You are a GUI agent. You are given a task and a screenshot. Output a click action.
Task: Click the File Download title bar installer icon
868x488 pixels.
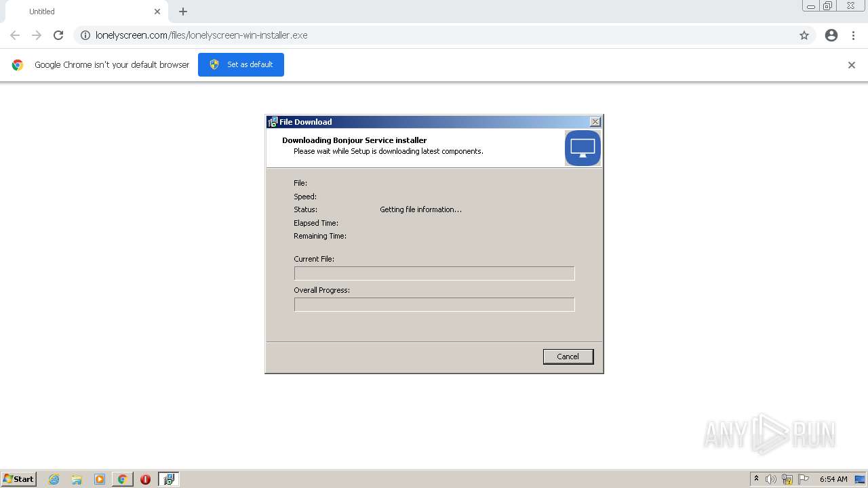(x=273, y=122)
